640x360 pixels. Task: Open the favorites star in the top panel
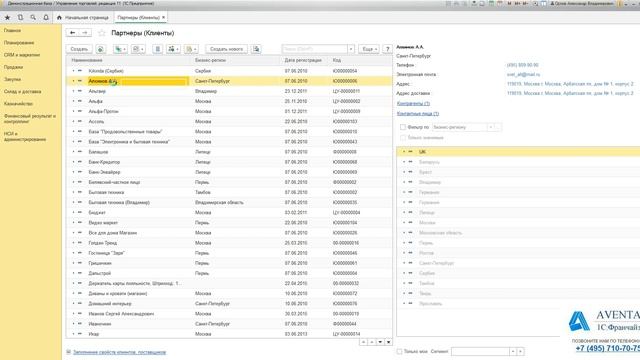(7, 18)
